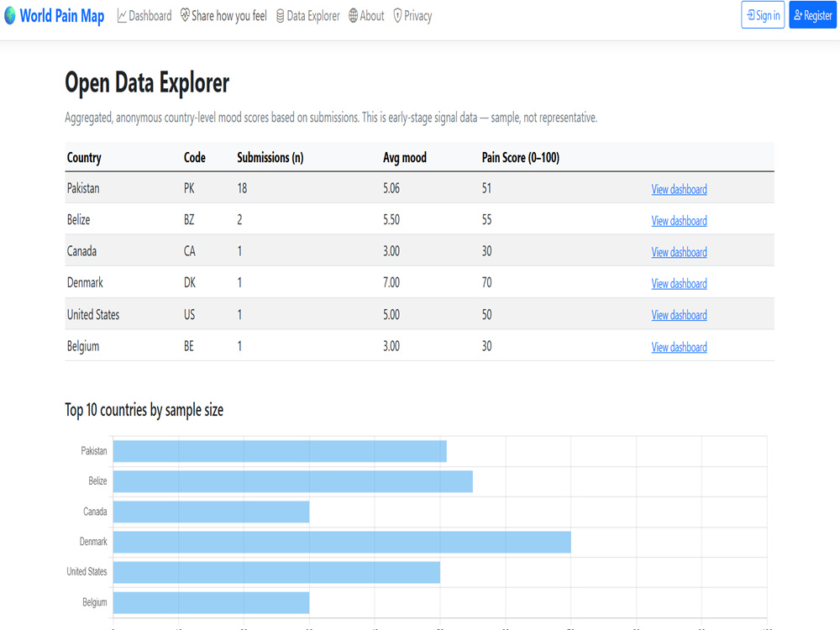Click the Code column header
Screen dimensions: 840x630
point(195,158)
